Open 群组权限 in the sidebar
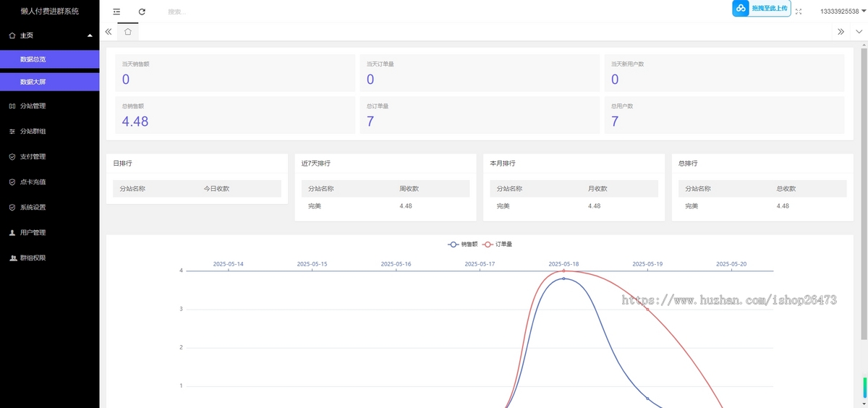Viewport: 868px width, 408px height. [49, 258]
